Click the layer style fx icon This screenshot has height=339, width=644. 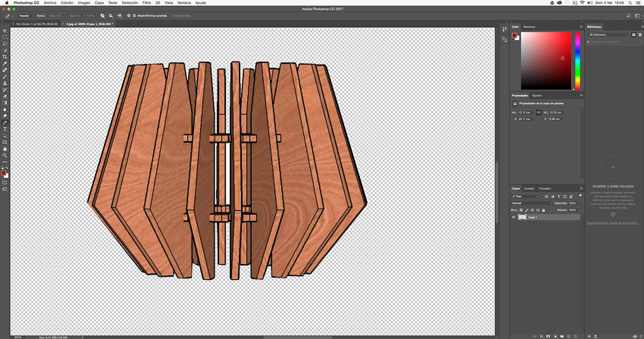click(541, 336)
